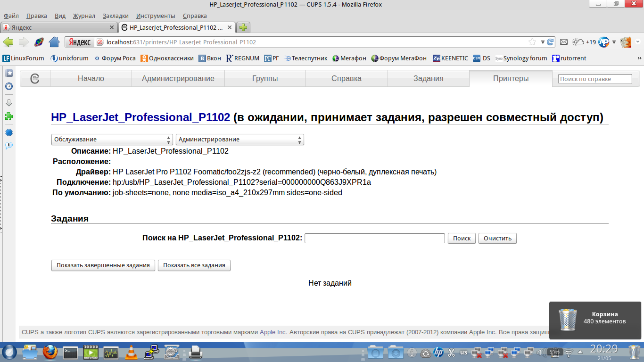
Task: Go back with the green back arrow
Action: click(8, 42)
